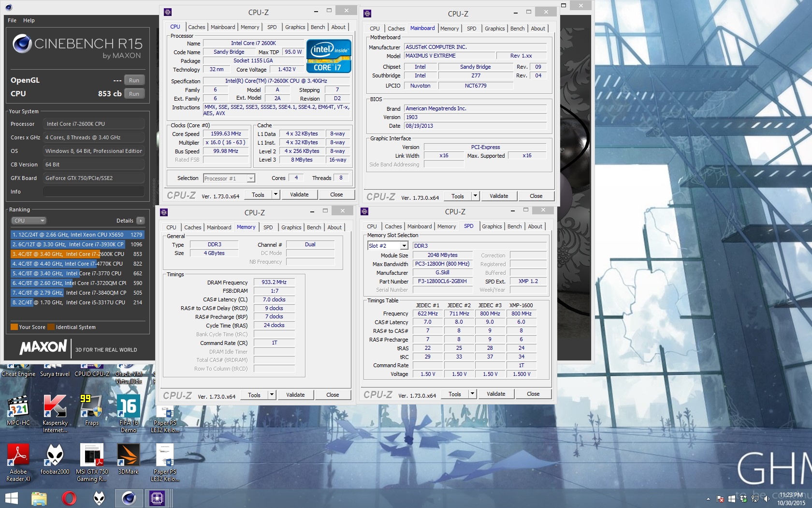
Task: Open Cinebench File menu
Action: pyautogui.click(x=12, y=20)
